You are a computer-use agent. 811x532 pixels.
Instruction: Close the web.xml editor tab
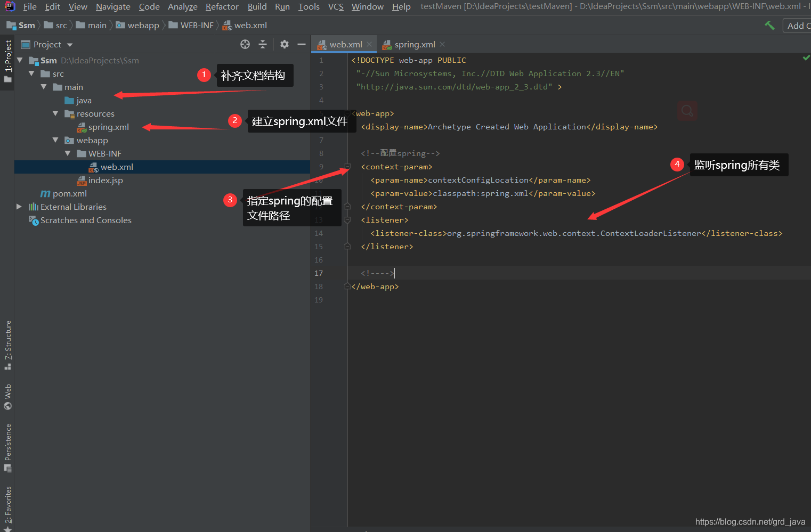point(369,44)
